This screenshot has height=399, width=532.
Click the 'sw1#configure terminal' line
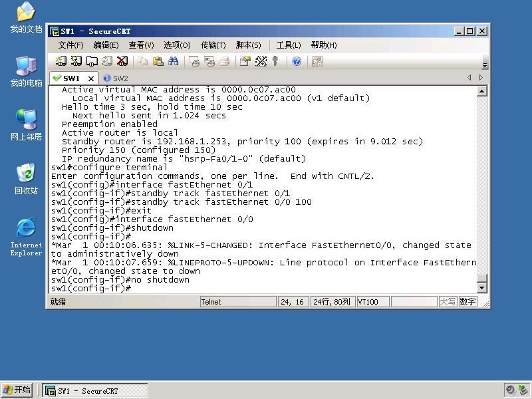point(109,168)
